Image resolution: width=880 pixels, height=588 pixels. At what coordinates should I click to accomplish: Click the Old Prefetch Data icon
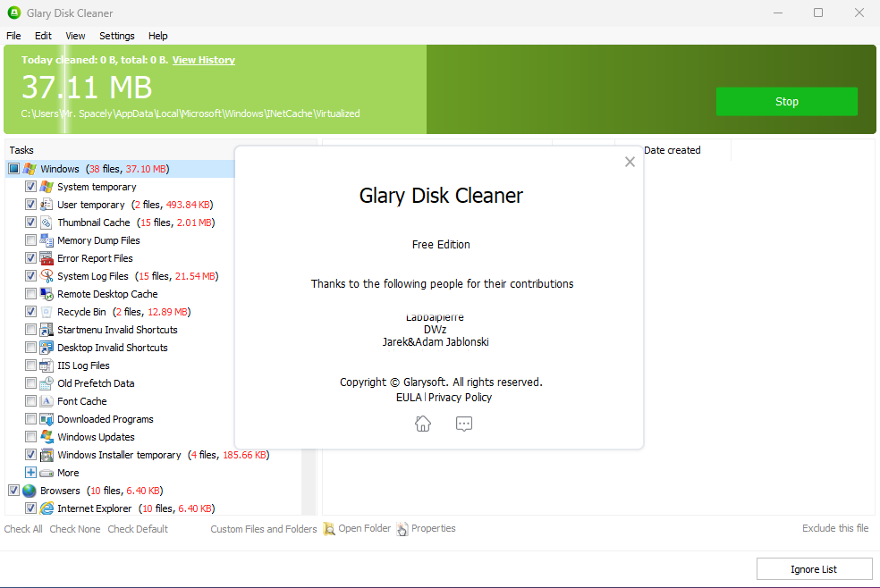click(47, 383)
